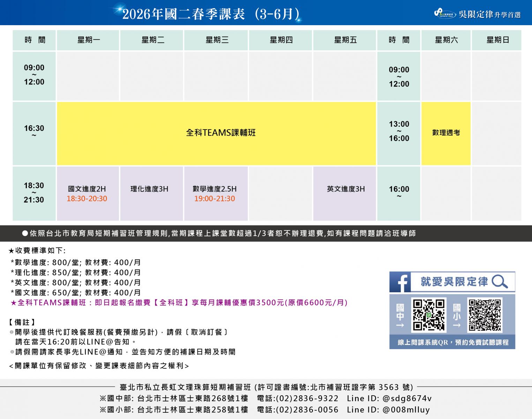Select the 星期四 column header
Screen dimensions: 532x419
[280, 40]
